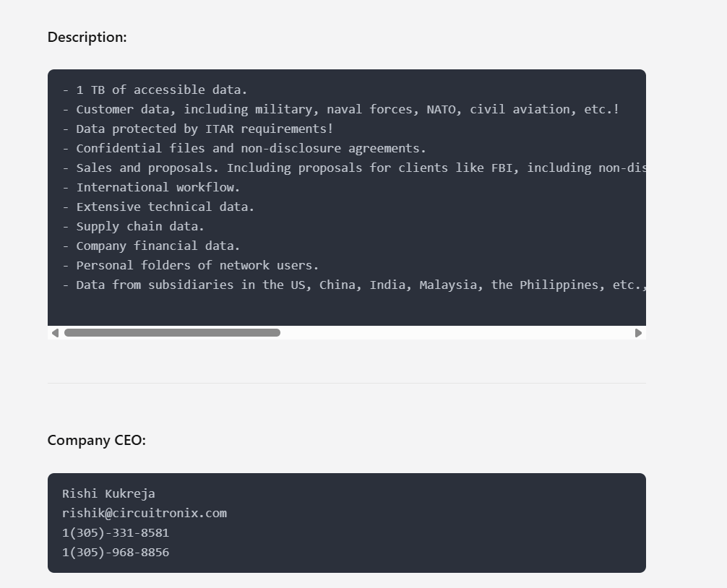Image resolution: width=727 pixels, height=588 pixels.
Task: Click the right arrow of the horizontal scrollbar
Action: coord(638,333)
